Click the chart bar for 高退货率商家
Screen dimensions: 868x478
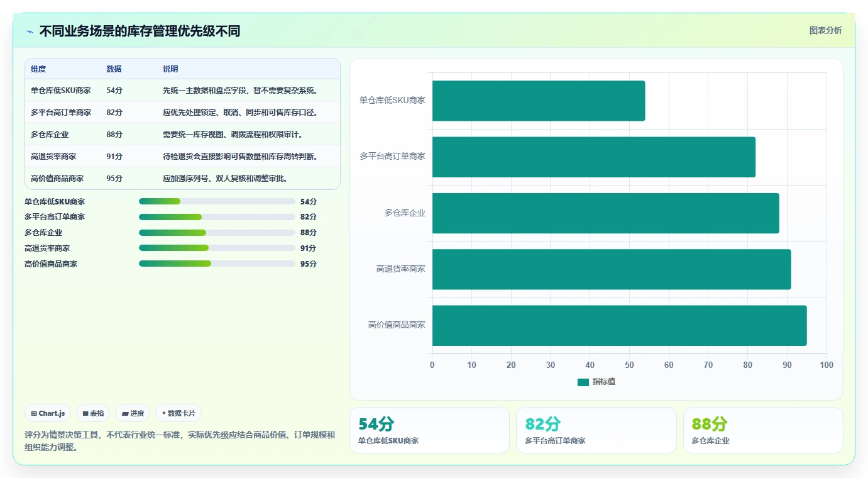(x=612, y=269)
